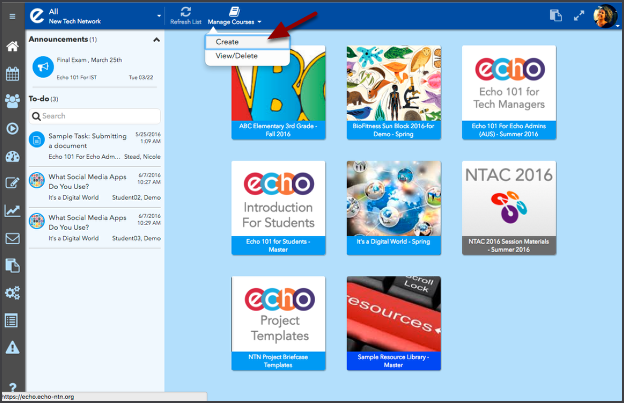624x403 pixels.
Task: Open NTN Project Briefcase Templates tile
Action: [278, 323]
